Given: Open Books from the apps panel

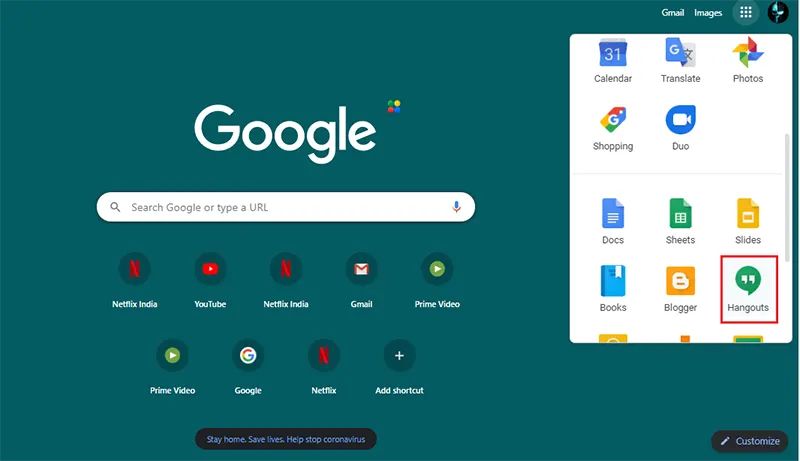Looking at the screenshot, I should tap(613, 289).
